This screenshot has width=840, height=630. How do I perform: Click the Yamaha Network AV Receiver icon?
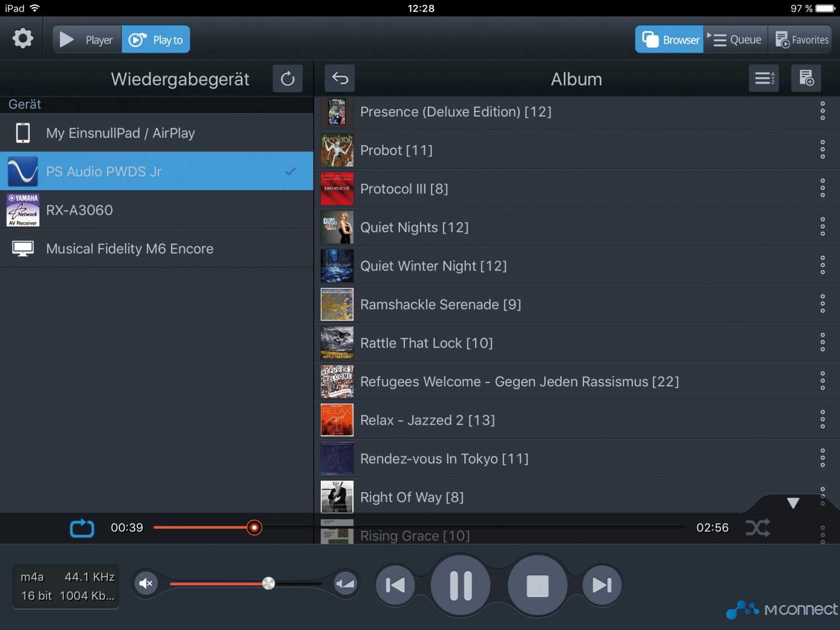(x=22, y=210)
